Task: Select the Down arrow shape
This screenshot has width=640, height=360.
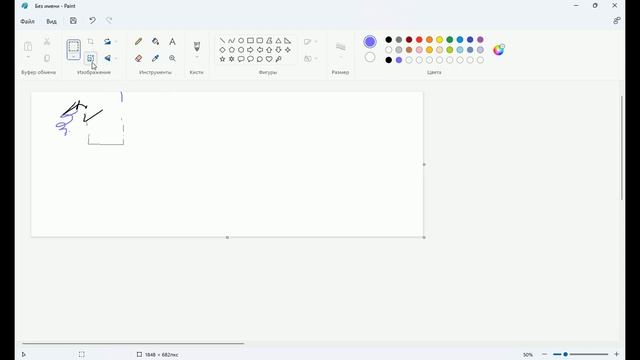Action: [278, 50]
